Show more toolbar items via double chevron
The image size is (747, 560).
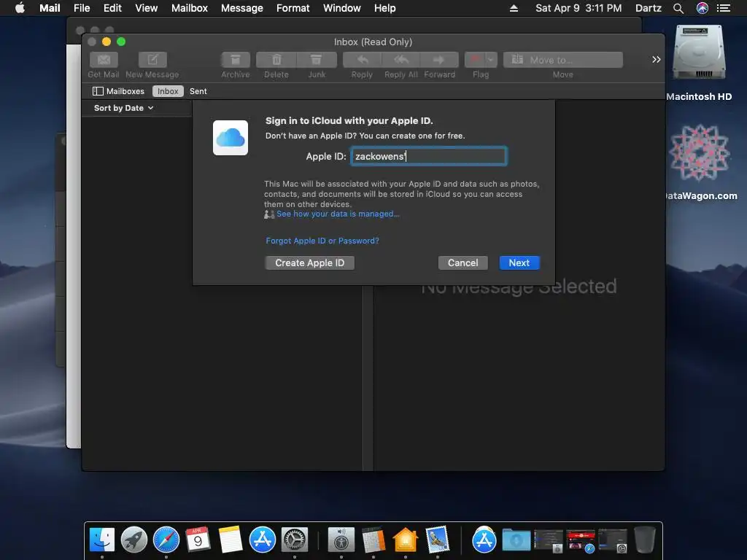click(x=657, y=60)
